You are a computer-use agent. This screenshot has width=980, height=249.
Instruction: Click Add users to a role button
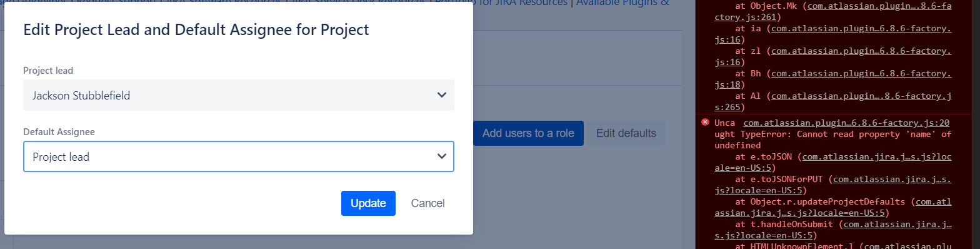pos(528,133)
